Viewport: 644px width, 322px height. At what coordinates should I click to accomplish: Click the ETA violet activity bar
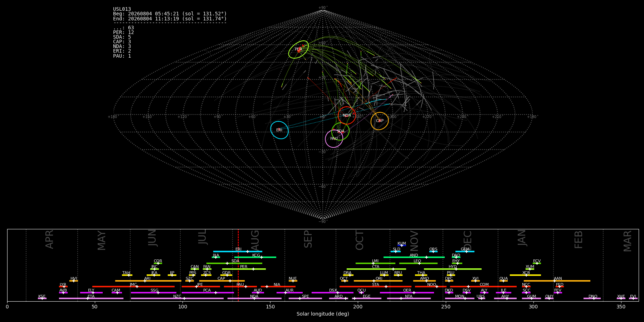coord(91,298)
